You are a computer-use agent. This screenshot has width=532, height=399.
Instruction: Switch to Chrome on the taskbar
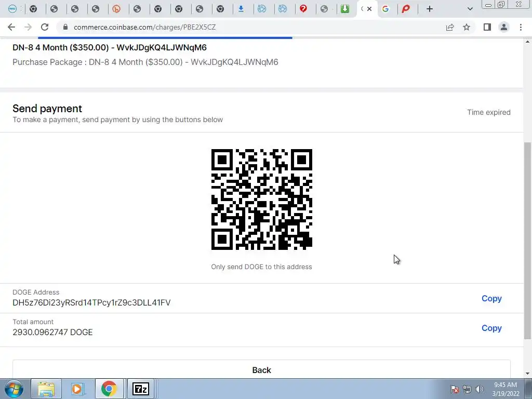[x=109, y=389]
